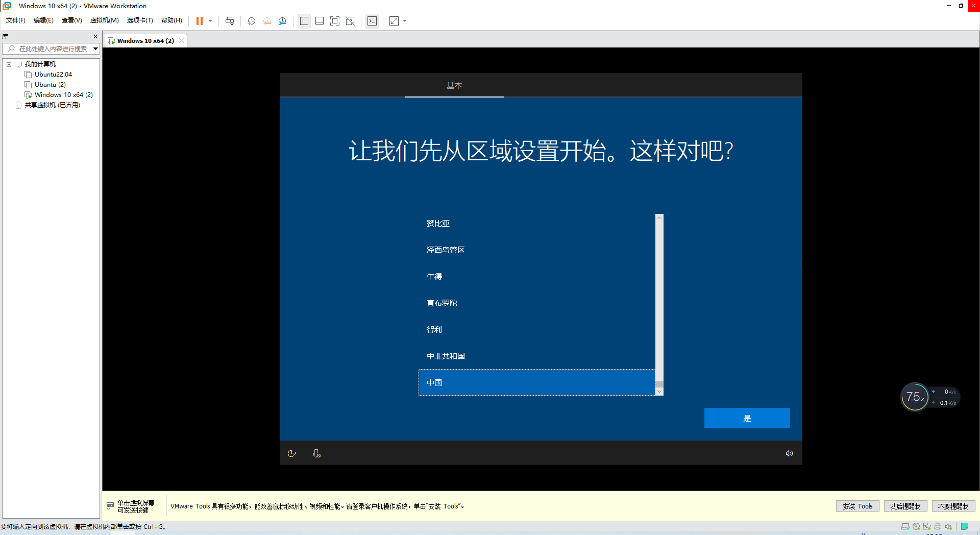Image resolution: width=980 pixels, height=535 pixels.
Task: Click the sound card status icon
Action: (948, 526)
